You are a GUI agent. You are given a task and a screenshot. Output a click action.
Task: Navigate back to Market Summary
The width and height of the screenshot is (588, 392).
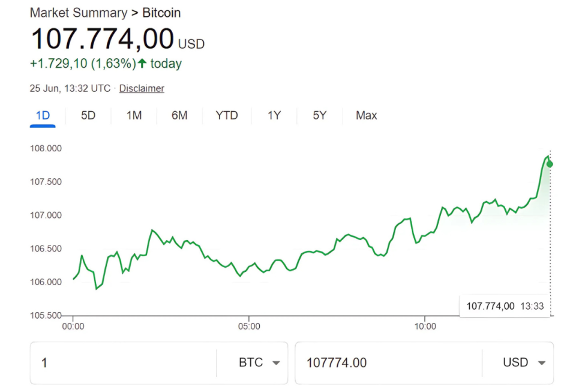coord(77,13)
